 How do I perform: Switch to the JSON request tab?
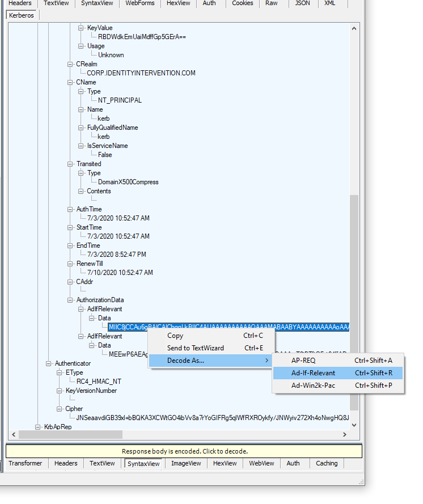coord(302,3)
